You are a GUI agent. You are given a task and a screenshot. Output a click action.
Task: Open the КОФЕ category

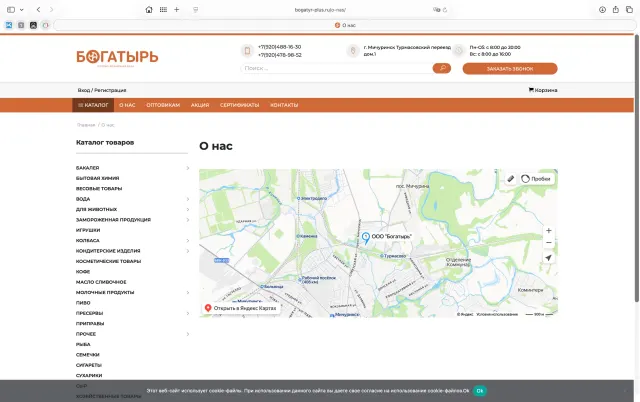[83, 271]
